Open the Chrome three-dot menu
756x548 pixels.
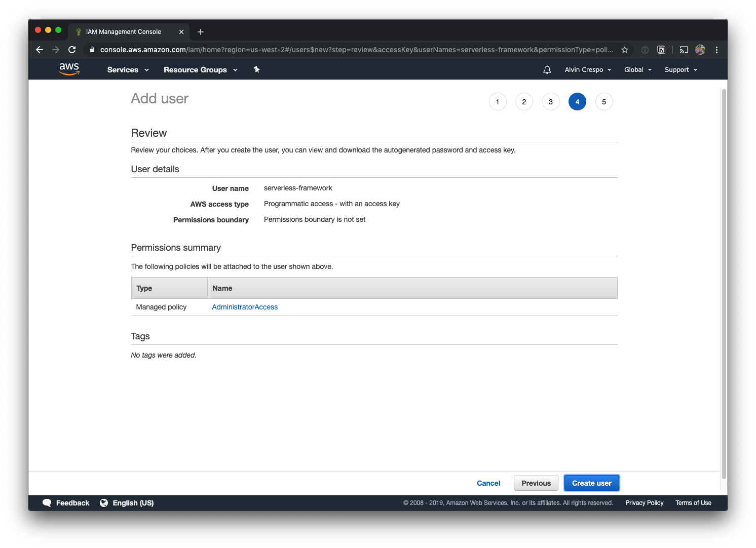[x=716, y=50]
